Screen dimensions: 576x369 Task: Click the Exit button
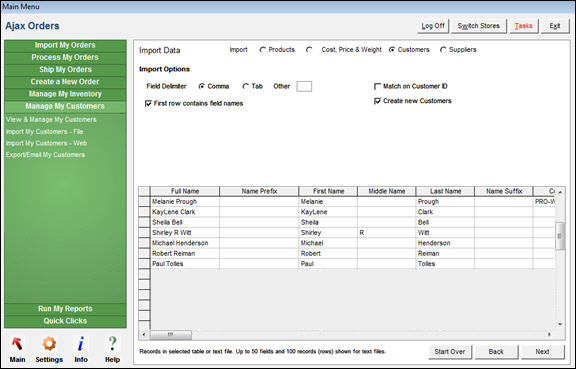pyautogui.click(x=555, y=26)
